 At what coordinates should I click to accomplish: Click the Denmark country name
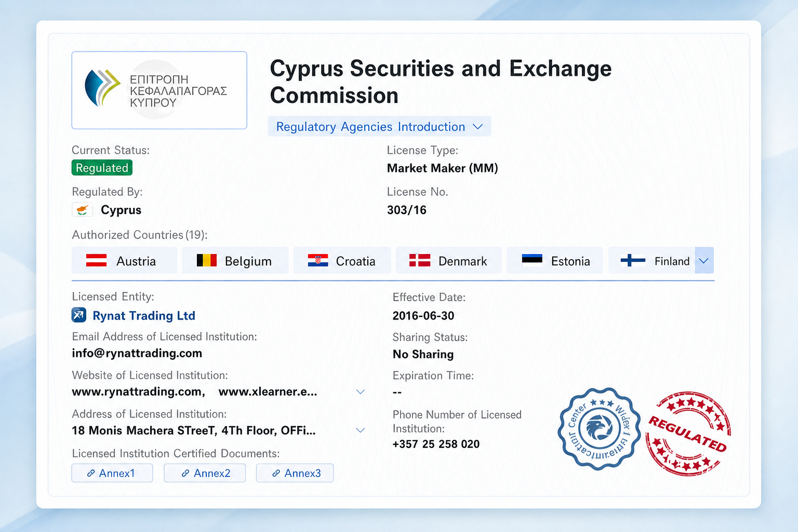coord(463,261)
